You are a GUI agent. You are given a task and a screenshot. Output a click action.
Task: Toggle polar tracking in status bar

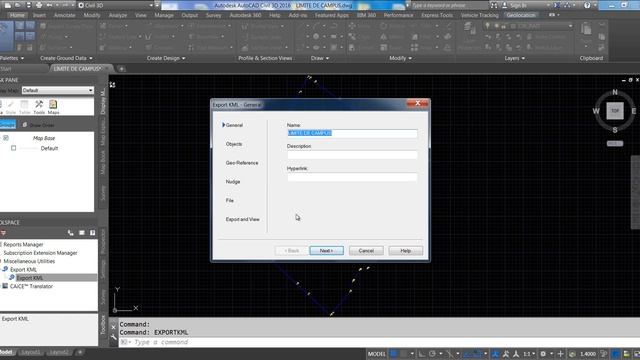[432, 353]
